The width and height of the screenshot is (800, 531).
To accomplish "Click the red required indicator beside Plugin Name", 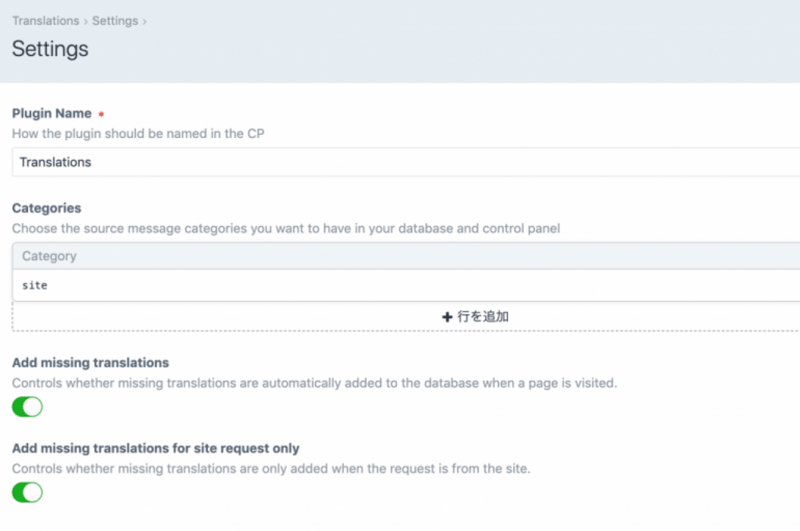I will pyautogui.click(x=101, y=115).
